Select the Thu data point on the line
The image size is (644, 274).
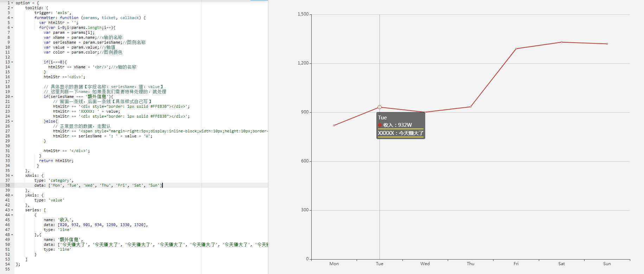(x=471, y=107)
